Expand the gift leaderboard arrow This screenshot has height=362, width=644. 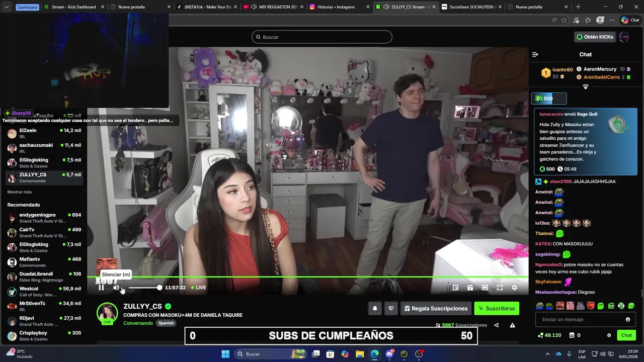coord(585,86)
